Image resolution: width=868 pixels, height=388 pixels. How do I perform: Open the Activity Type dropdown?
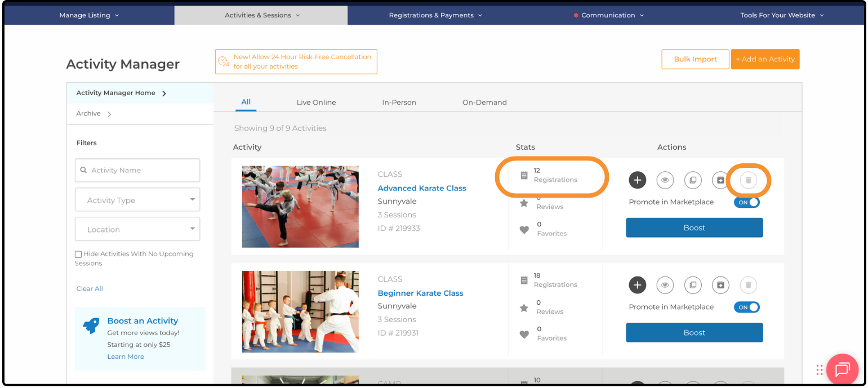click(x=137, y=200)
